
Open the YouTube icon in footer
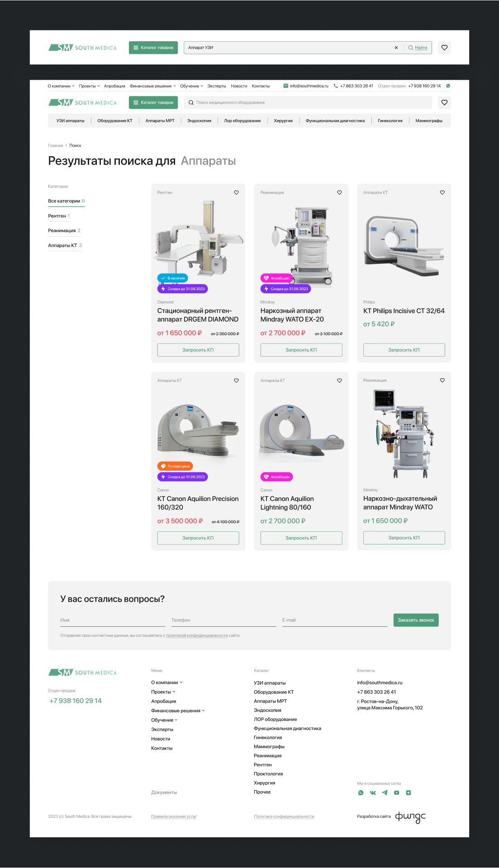point(396,792)
